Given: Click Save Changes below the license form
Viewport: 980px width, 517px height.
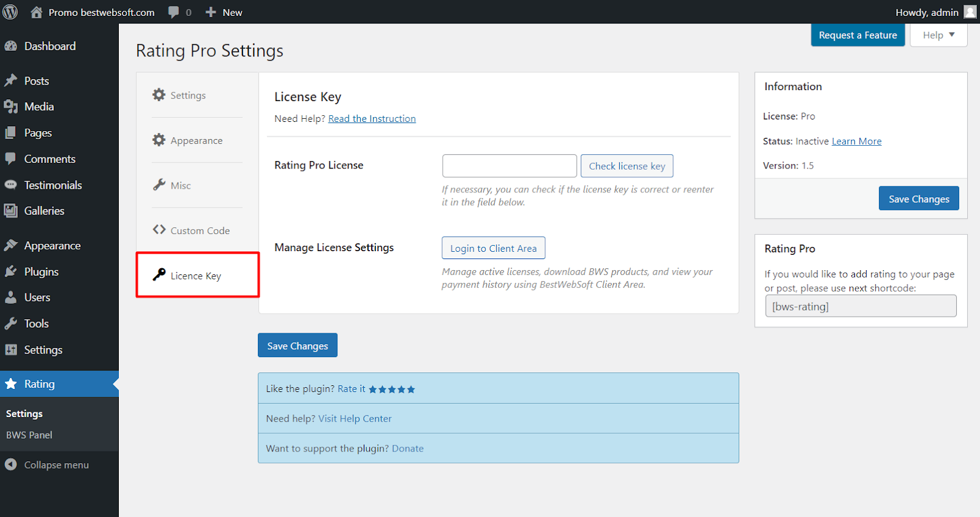Looking at the screenshot, I should 298,345.
